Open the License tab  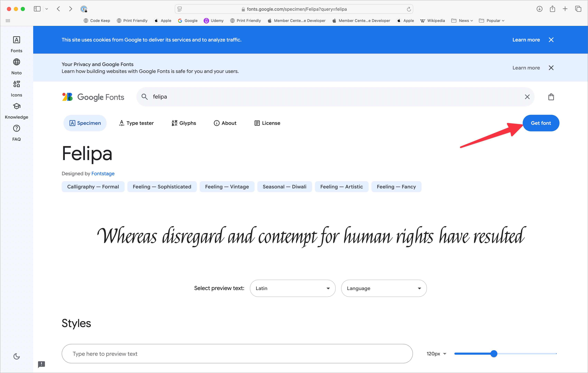pos(267,123)
